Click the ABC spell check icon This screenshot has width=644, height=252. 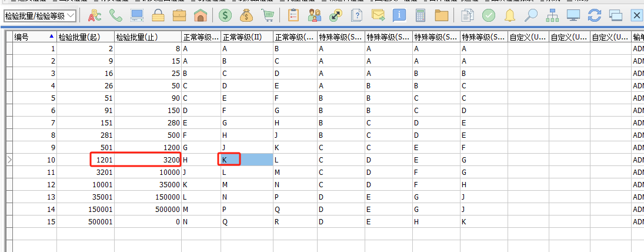95,15
